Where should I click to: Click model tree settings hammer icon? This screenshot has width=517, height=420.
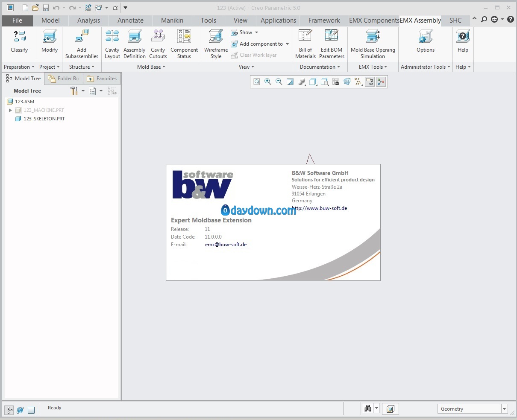tap(74, 91)
